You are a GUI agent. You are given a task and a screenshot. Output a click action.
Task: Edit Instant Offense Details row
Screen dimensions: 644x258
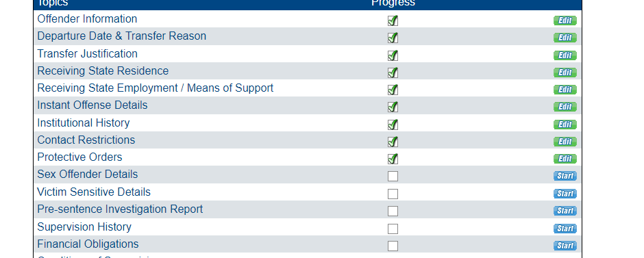tap(565, 107)
